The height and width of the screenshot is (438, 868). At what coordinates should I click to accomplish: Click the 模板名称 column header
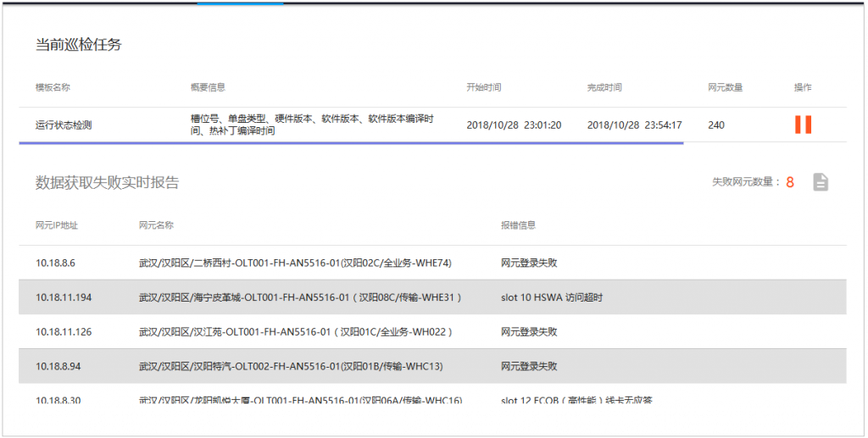(x=53, y=87)
